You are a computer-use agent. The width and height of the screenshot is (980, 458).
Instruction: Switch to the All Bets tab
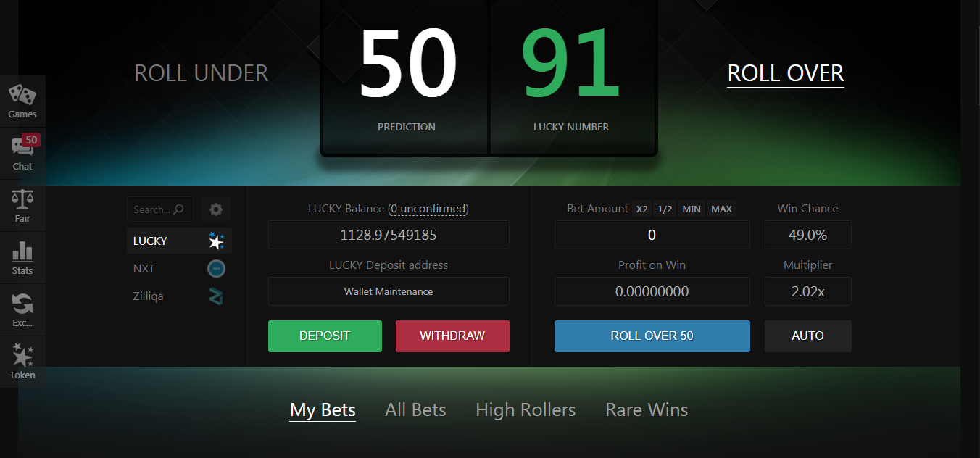click(415, 410)
